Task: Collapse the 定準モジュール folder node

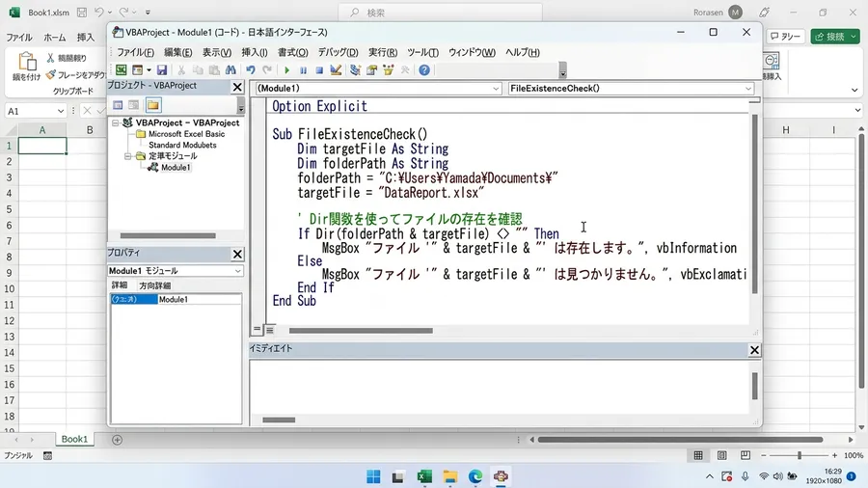Action: [128, 156]
